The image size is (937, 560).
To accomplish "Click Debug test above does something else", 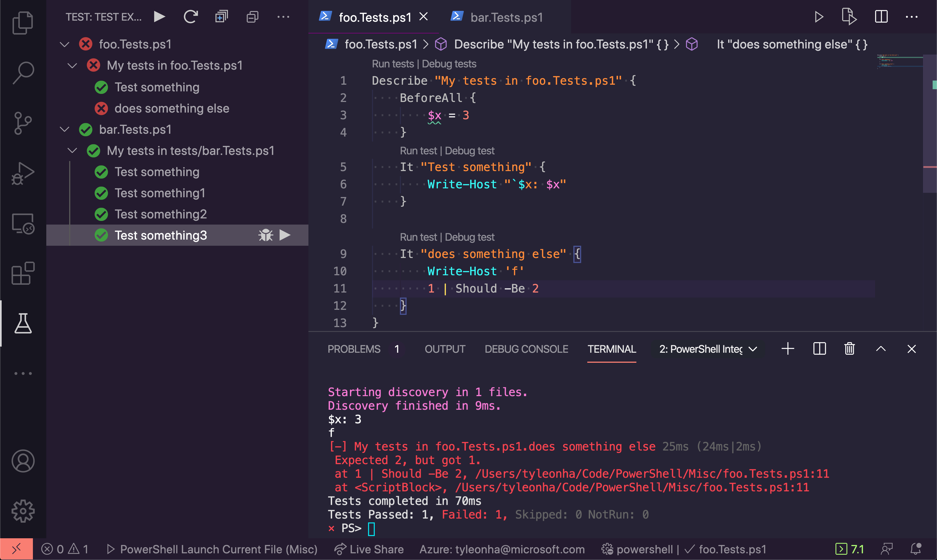I will click(x=470, y=237).
